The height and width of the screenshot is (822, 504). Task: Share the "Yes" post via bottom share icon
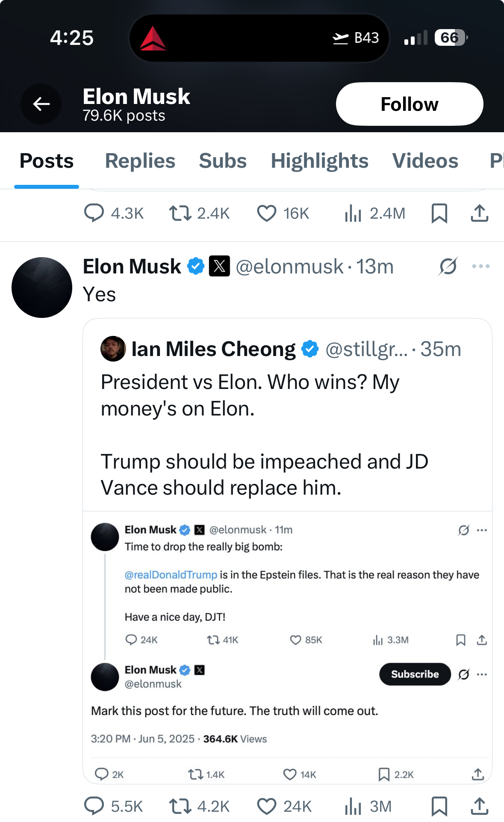(x=479, y=806)
